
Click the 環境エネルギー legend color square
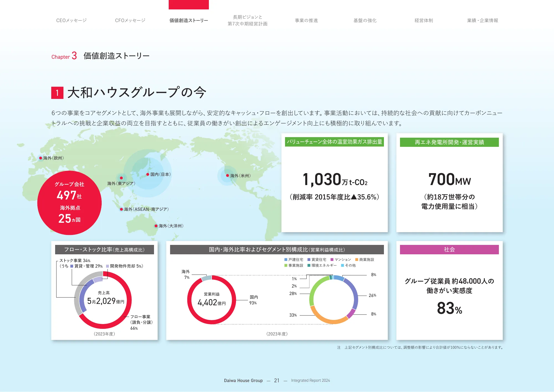tap(309, 265)
